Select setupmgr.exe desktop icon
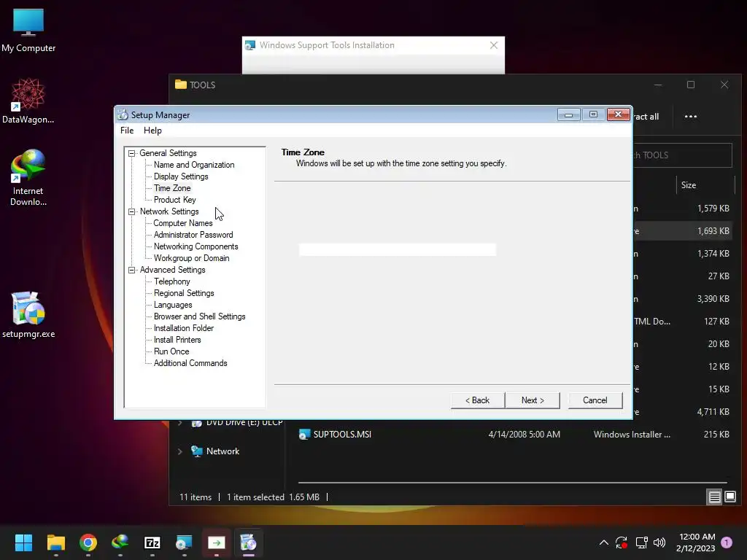 click(x=28, y=315)
